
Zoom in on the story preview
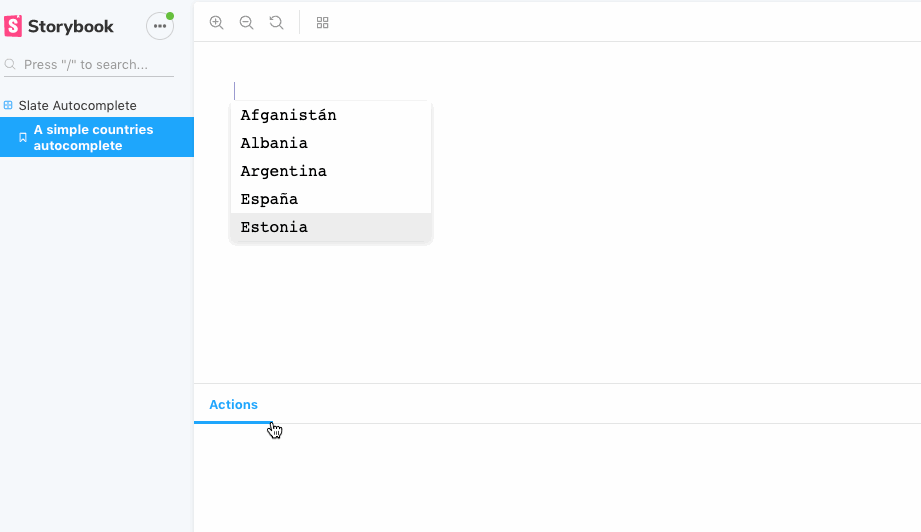point(216,22)
